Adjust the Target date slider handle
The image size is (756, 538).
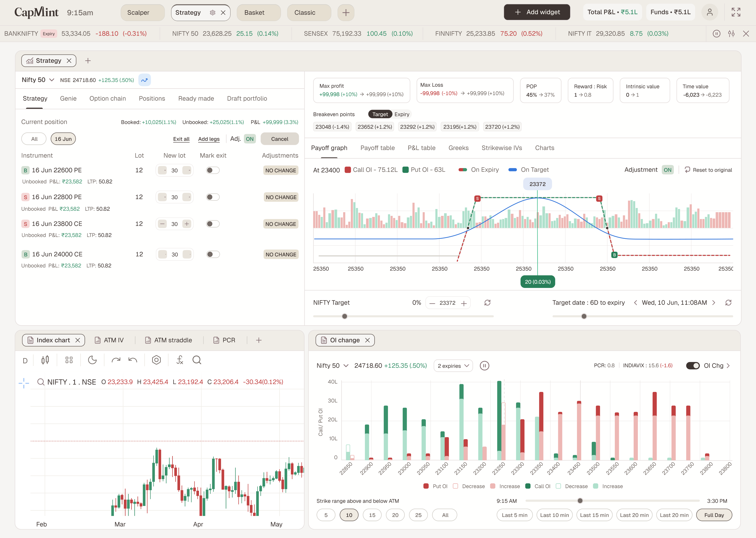point(584,316)
